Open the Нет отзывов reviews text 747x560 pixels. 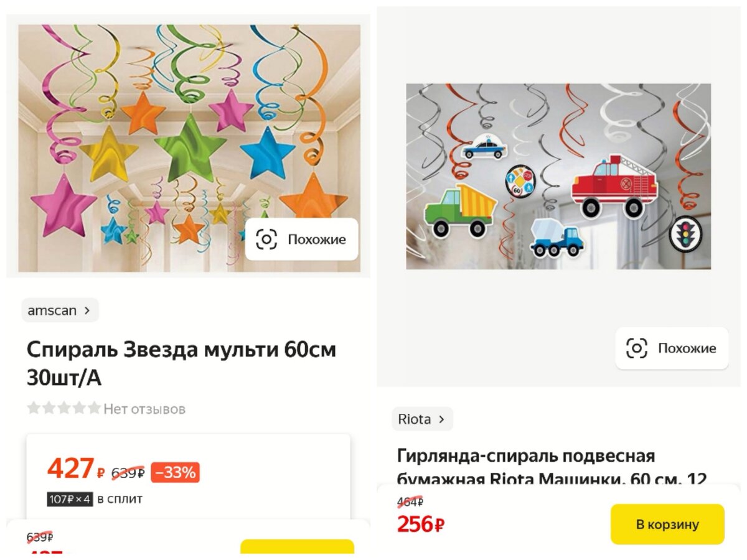144,409
